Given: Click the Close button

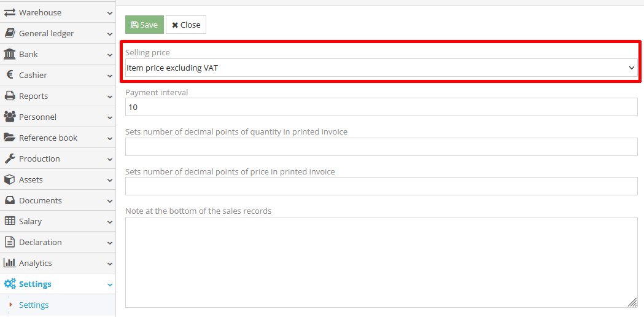Looking at the screenshot, I should click(x=186, y=25).
